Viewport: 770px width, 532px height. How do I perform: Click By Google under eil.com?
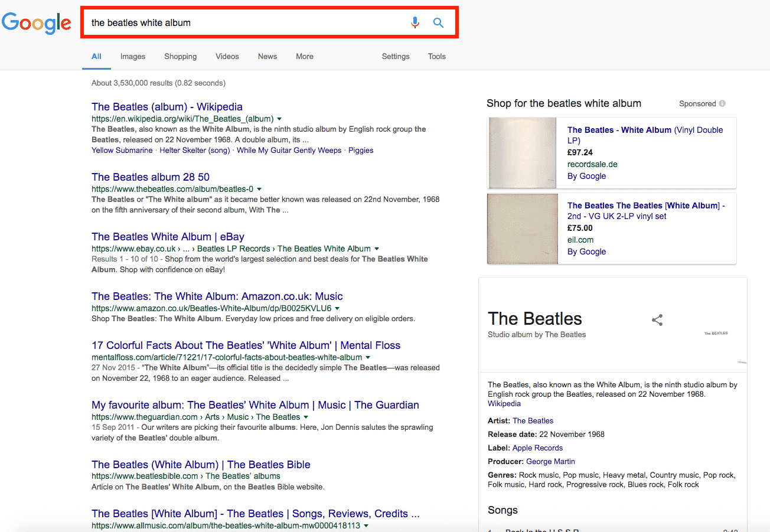tap(586, 252)
